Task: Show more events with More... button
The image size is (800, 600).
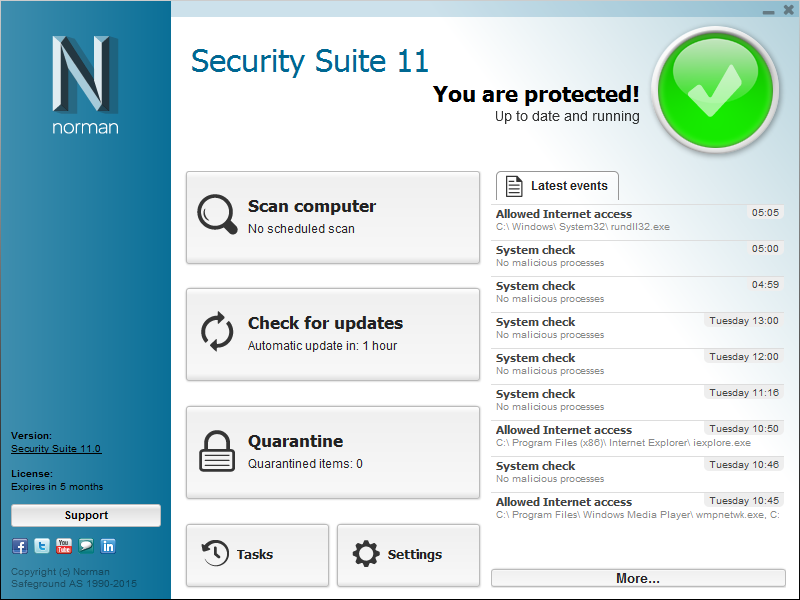Action: 638,578
